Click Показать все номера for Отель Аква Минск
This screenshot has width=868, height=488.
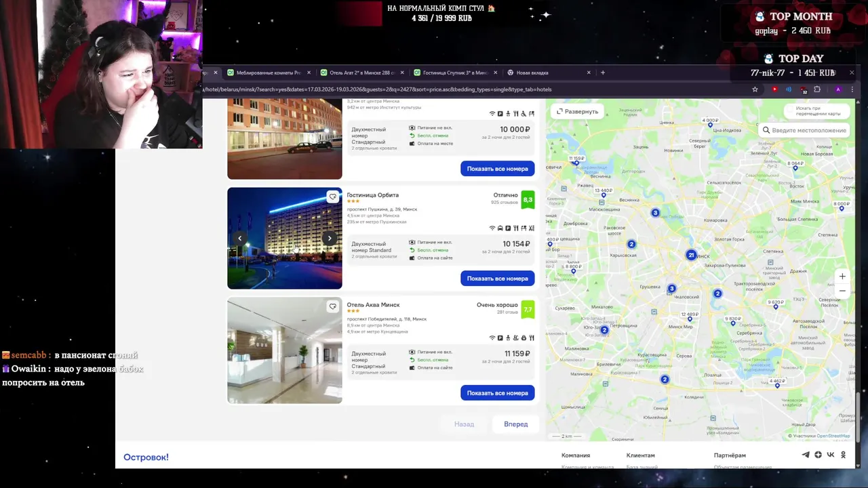497,393
